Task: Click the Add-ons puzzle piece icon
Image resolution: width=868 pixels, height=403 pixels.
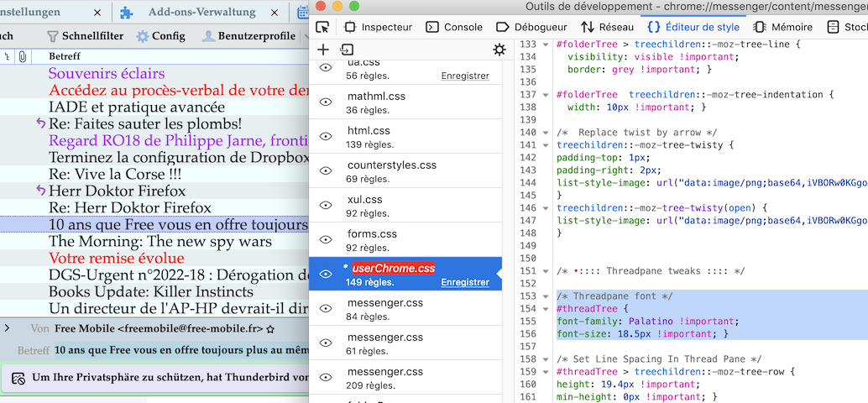Action: (126, 13)
